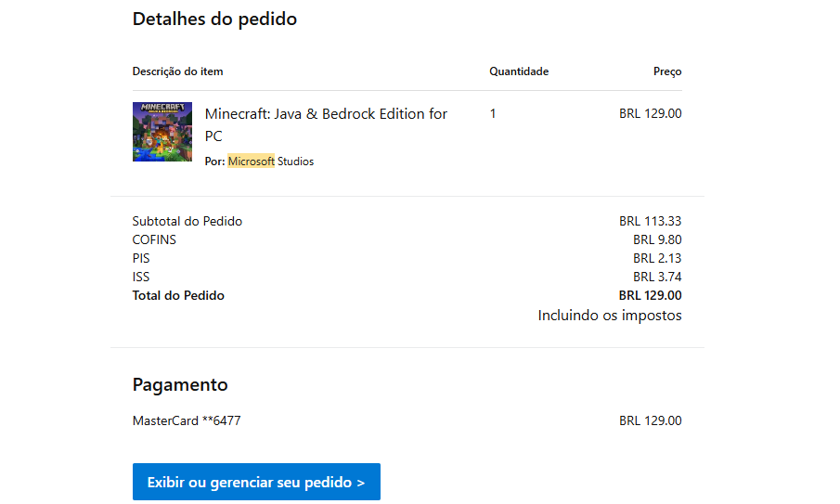The width and height of the screenshot is (840, 504).
Task: Click the highlighted 'Microsoft' word
Action: (x=252, y=162)
